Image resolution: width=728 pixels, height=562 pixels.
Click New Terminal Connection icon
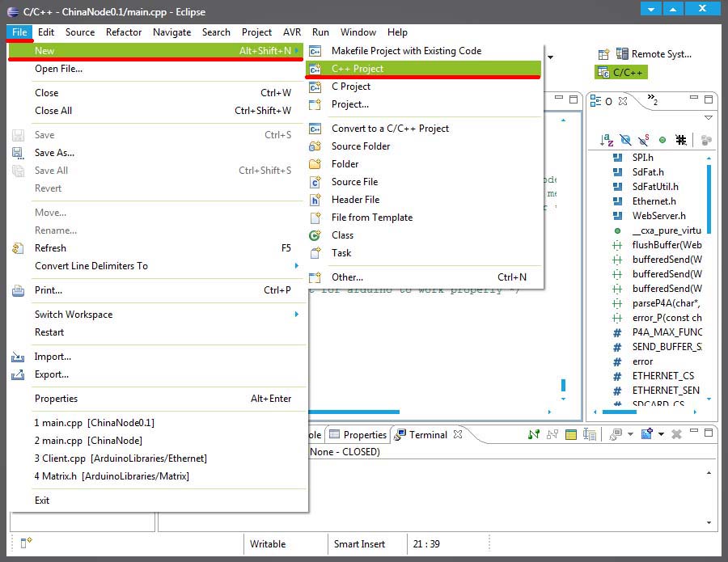647,434
